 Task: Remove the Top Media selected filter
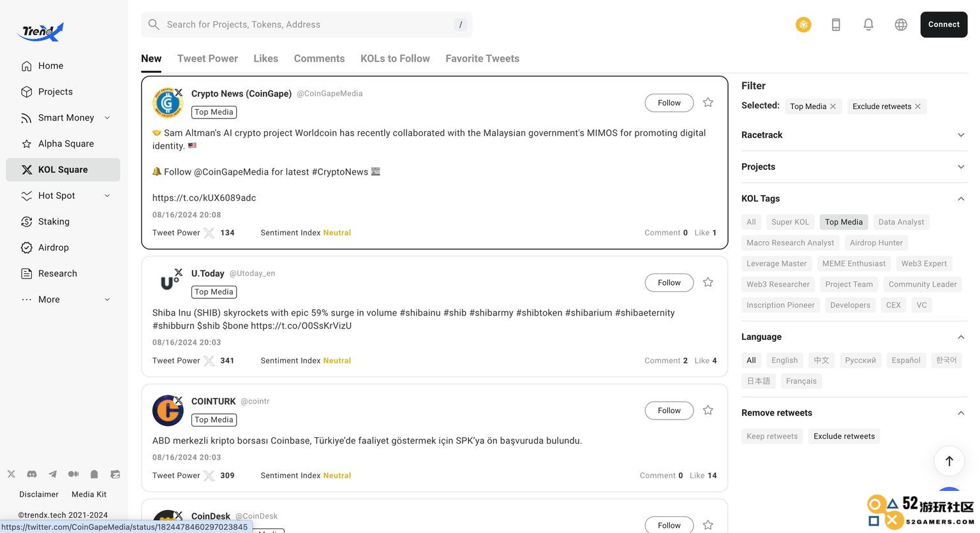coord(833,106)
